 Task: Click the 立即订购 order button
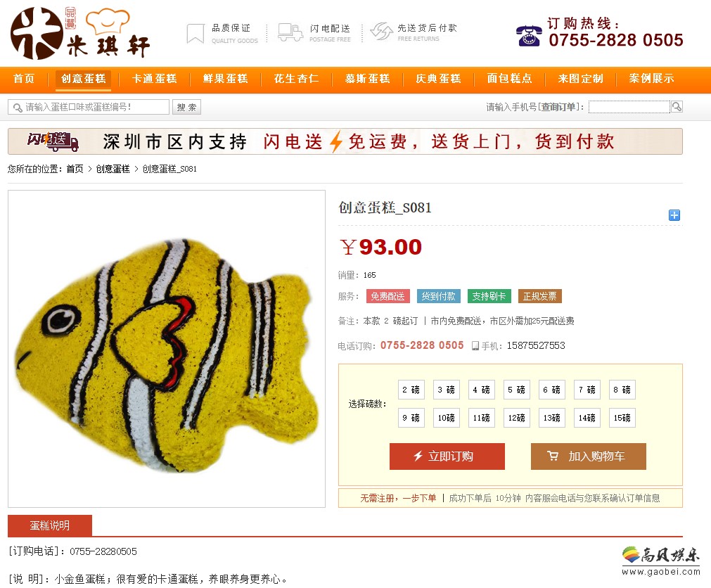[x=447, y=456]
